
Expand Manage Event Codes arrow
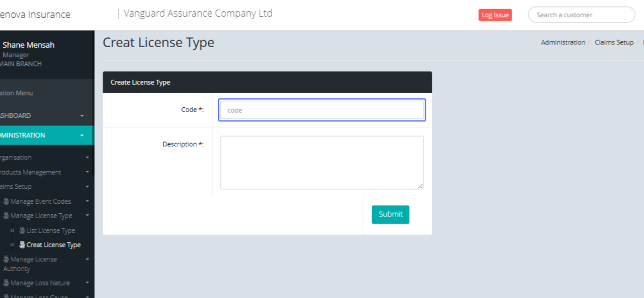click(87, 202)
